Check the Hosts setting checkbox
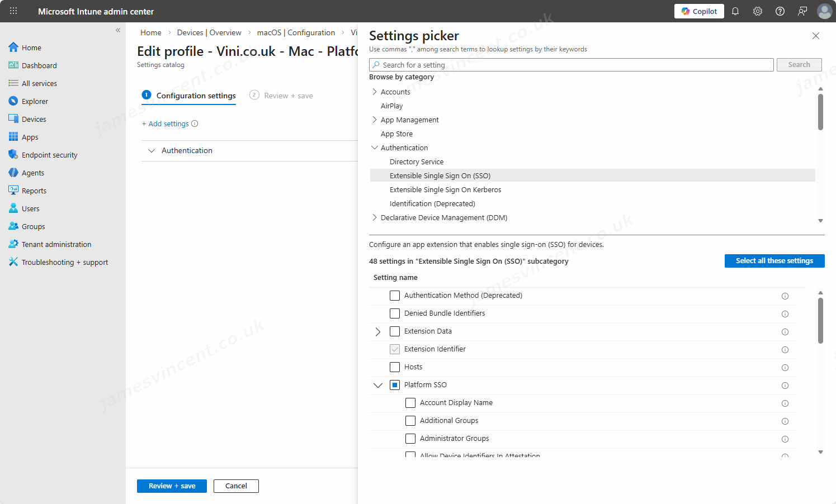Viewport: 836px width, 504px height. 395,367
